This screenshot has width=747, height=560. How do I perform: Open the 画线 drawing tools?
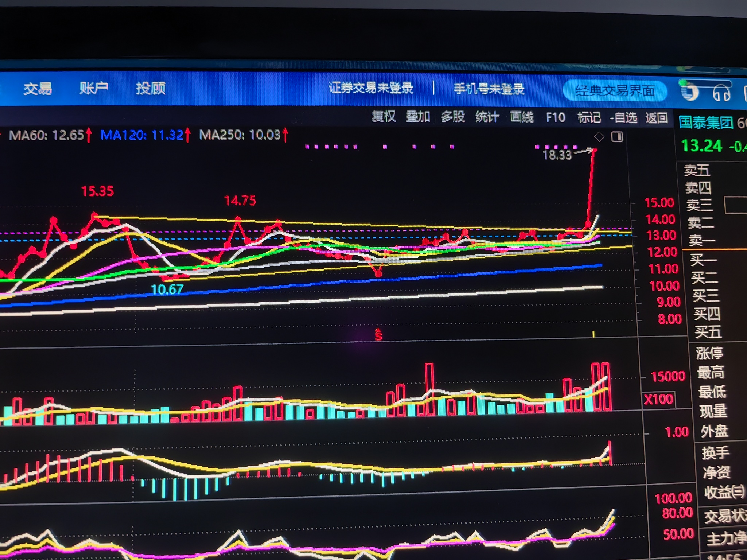click(x=522, y=117)
